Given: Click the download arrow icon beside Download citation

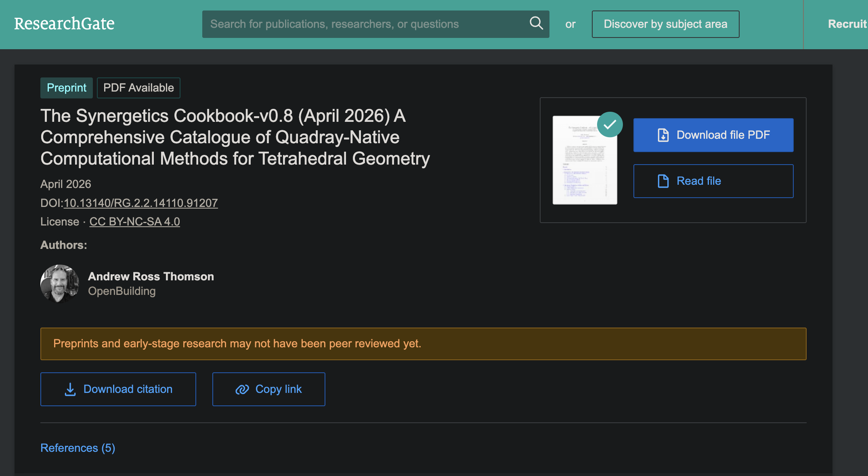Looking at the screenshot, I should tap(70, 389).
